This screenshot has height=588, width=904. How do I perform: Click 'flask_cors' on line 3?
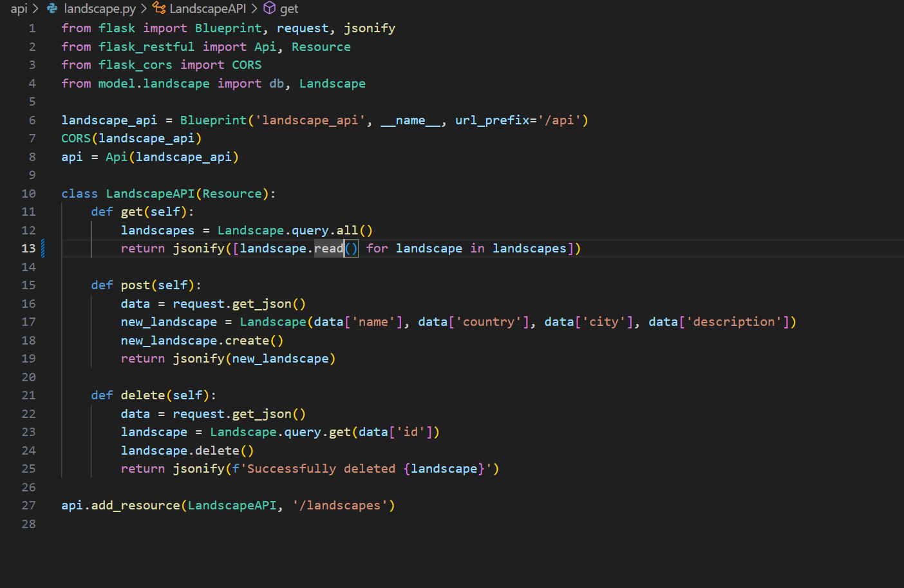(x=135, y=65)
